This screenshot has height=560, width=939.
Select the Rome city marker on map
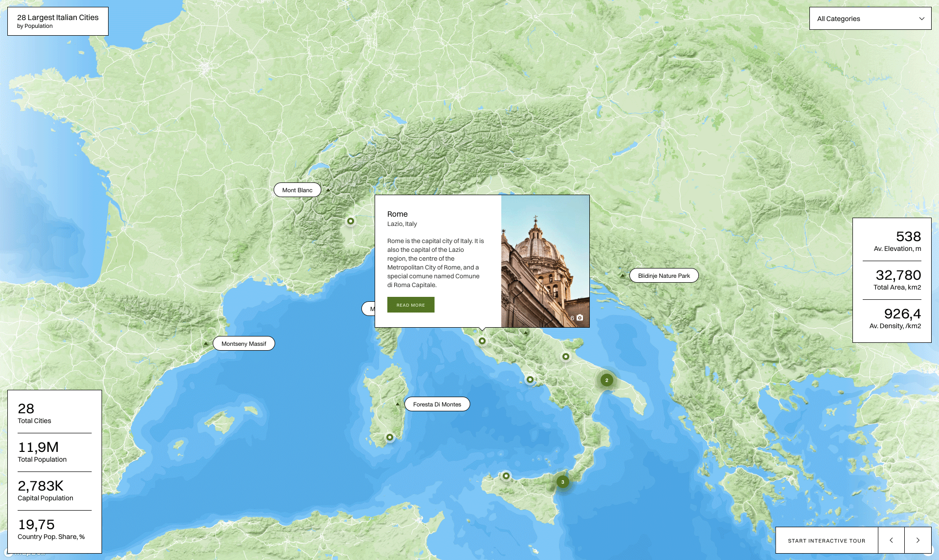(482, 341)
